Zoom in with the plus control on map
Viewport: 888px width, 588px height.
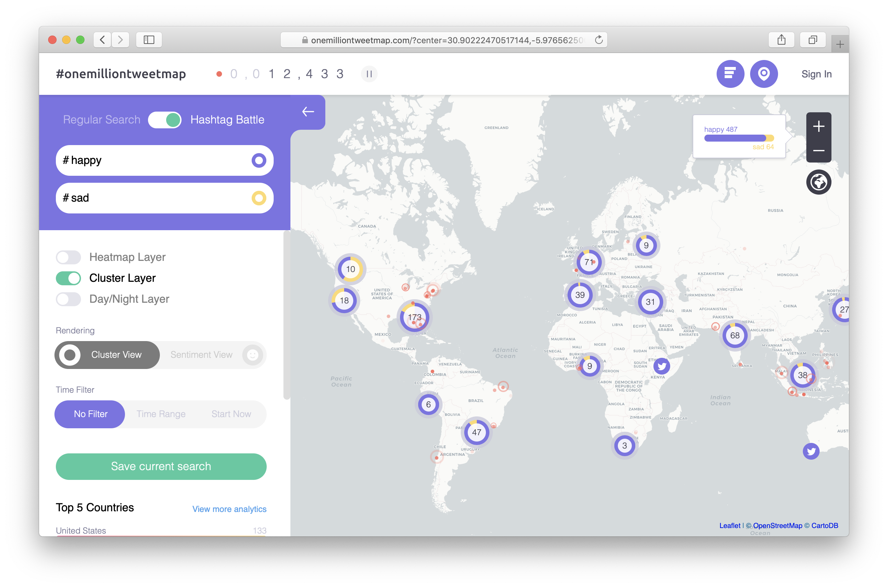(819, 126)
